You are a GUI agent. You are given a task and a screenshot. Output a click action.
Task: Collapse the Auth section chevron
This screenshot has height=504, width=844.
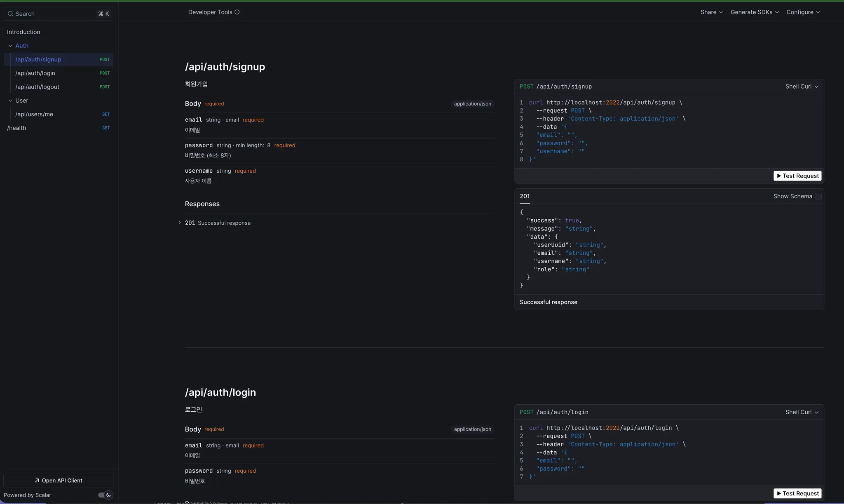[10, 46]
